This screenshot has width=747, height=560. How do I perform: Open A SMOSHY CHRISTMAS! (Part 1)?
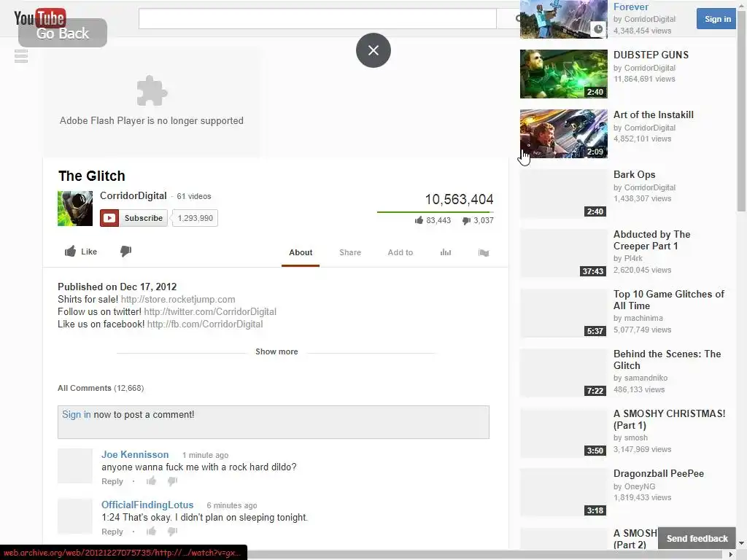click(670, 419)
